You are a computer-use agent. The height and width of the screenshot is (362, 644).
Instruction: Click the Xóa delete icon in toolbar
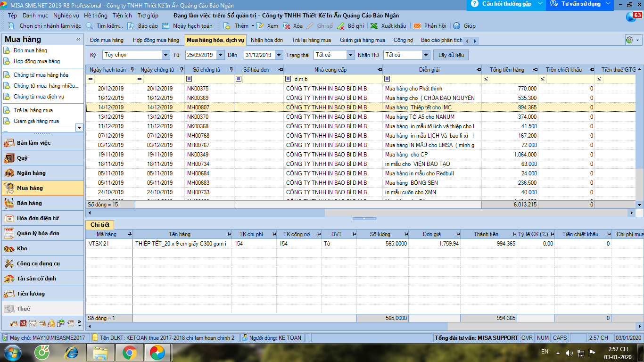tap(286, 26)
